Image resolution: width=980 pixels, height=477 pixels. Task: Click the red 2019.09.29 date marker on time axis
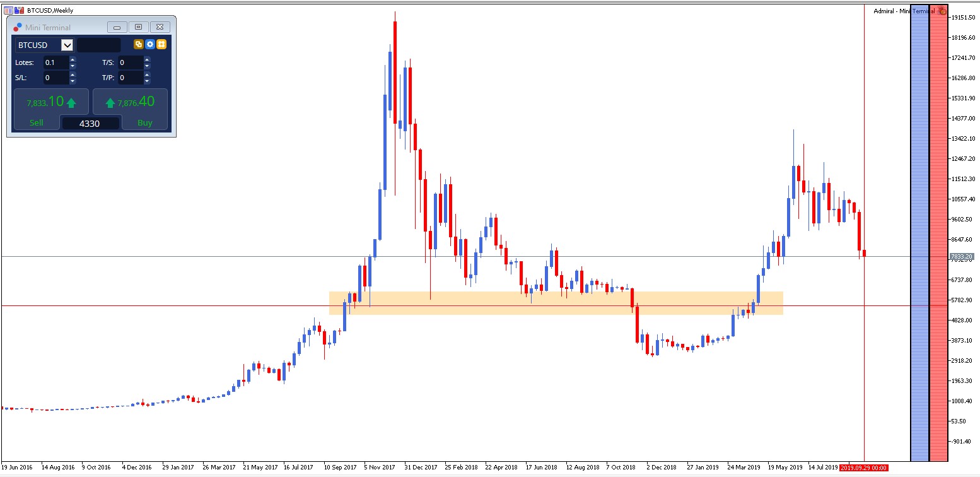[863, 468]
